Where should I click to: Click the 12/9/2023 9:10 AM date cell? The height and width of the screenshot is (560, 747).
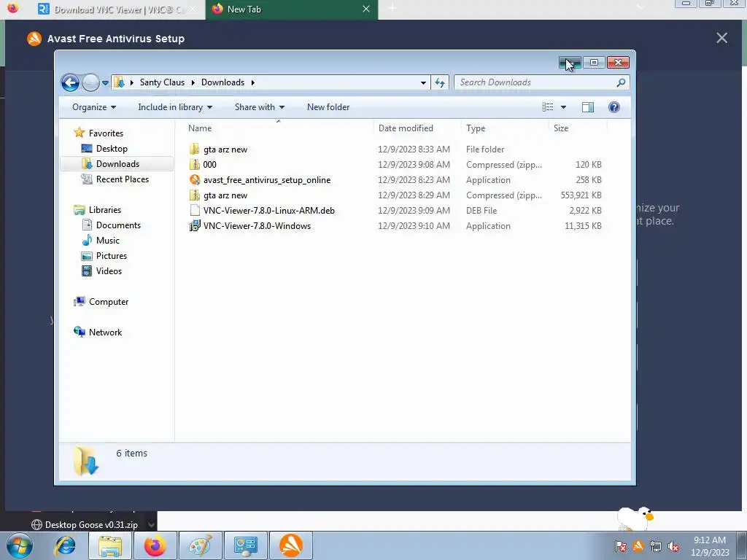pos(414,226)
